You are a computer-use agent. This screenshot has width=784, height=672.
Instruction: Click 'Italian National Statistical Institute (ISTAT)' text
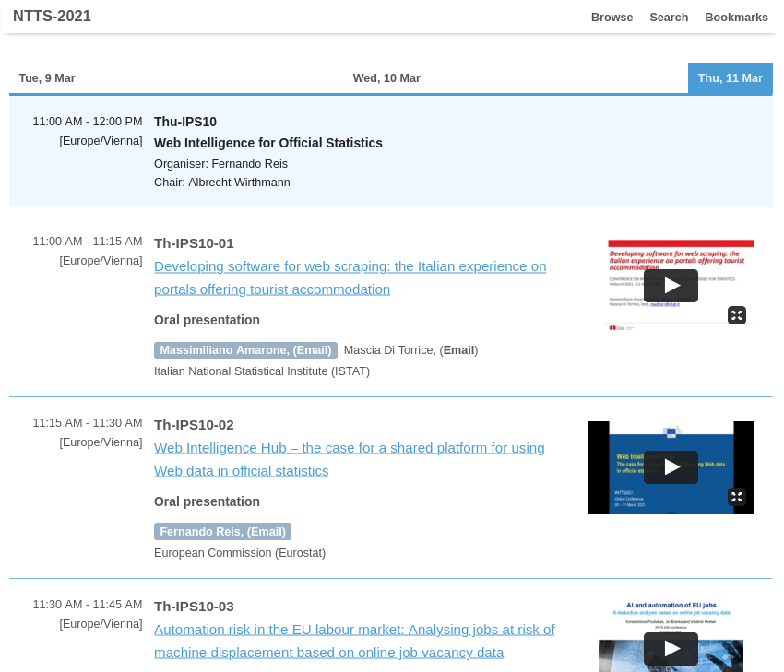(262, 371)
